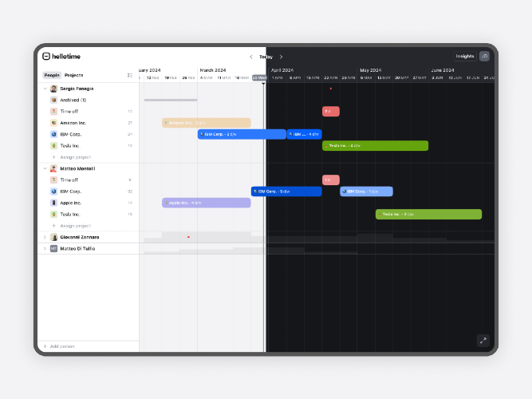
Task: Click Sergio's Tesla Inc. project icon
Action: point(53,146)
